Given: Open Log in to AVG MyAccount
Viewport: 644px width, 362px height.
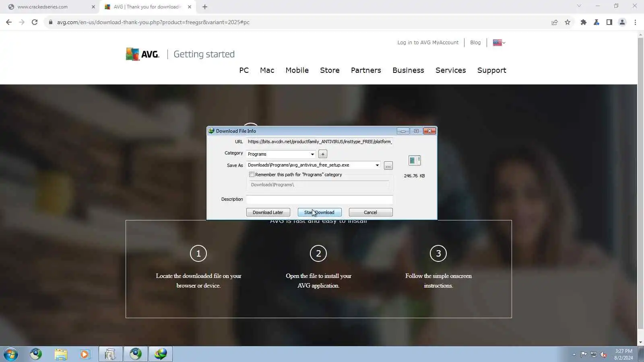Looking at the screenshot, I should point(428,43).
